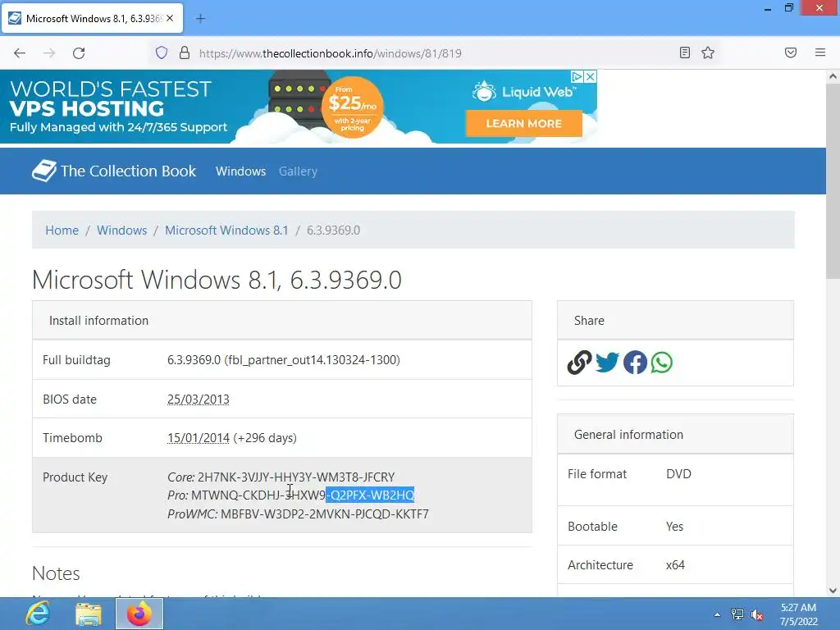The image size is (840, 630).
Task: Bookmark this page with the star
Action: pos(708,52)
